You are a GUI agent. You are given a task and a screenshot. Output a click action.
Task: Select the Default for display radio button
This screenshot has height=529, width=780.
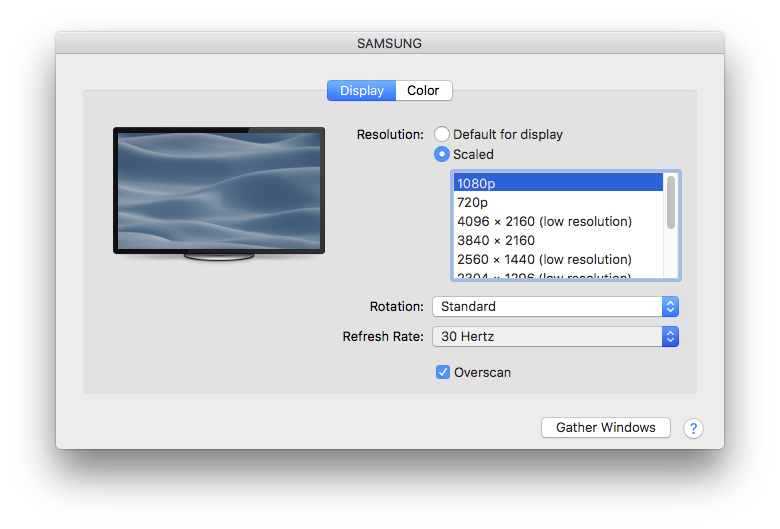point(441,134)
